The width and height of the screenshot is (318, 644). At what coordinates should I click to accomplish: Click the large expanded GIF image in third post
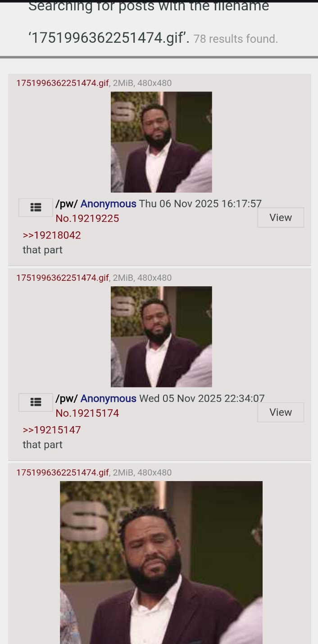point(161,563)
